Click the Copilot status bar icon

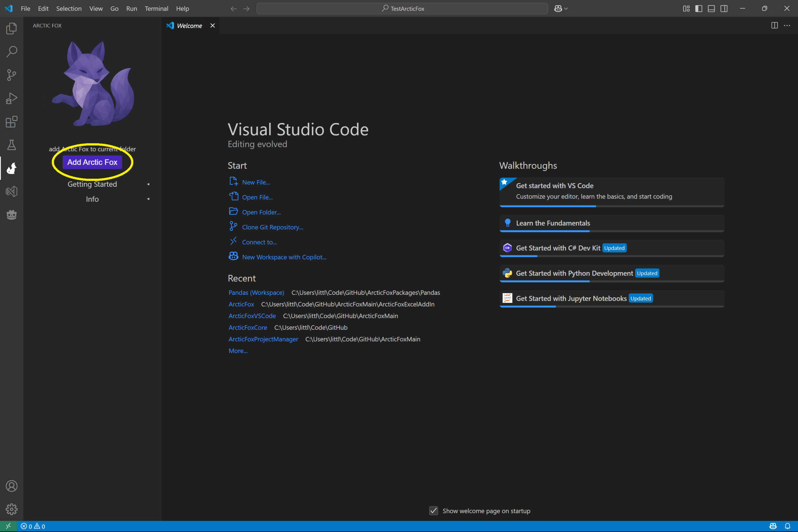pos(773,526)
